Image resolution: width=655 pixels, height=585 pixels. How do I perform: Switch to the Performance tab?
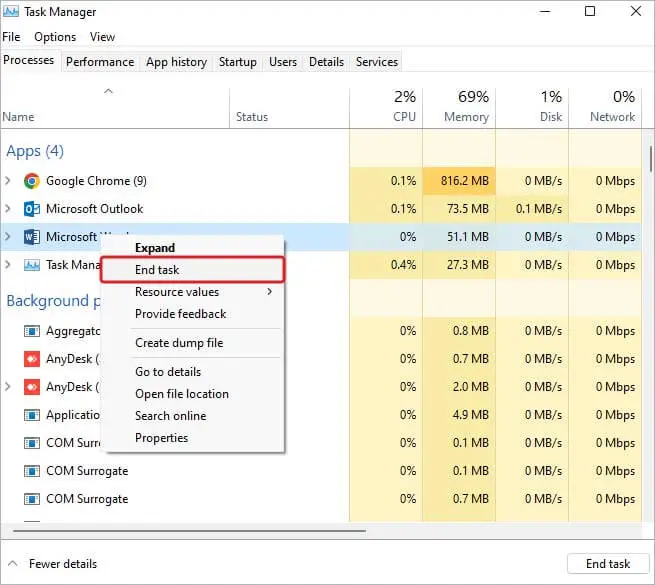100,62
